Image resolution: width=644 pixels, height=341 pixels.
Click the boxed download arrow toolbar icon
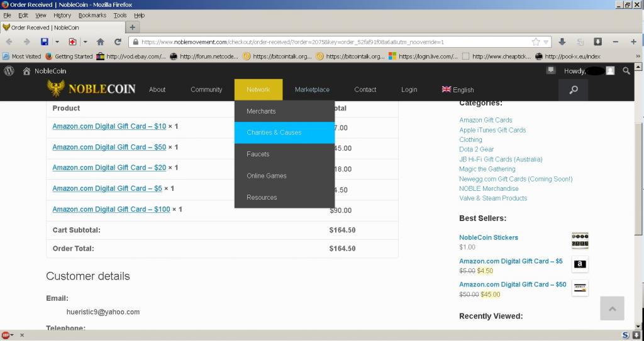click(x=597, y=42)
